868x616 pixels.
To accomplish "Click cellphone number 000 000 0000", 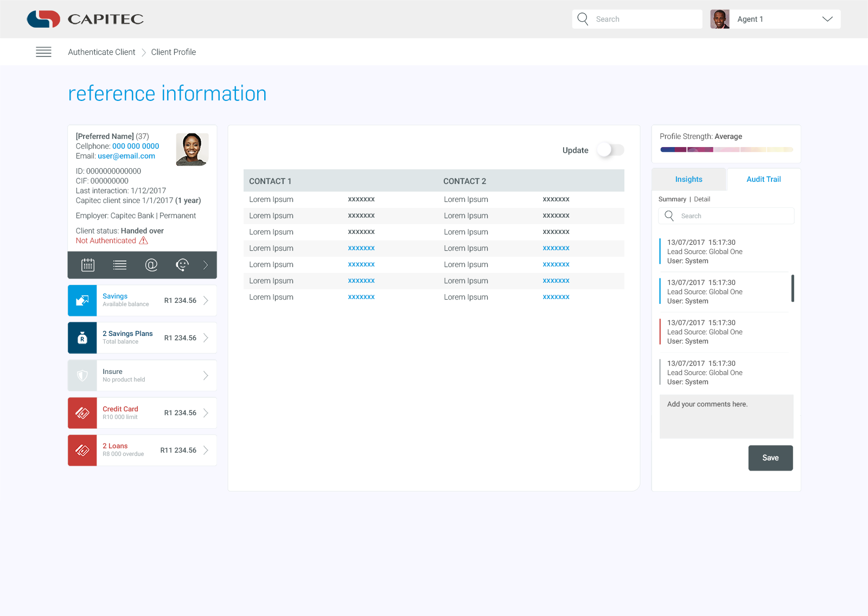I will point(136,146).
